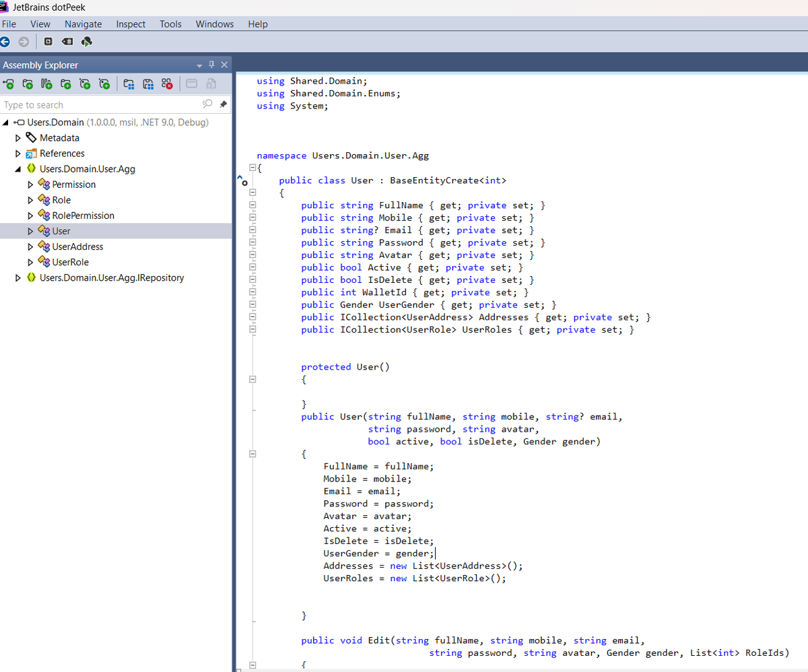Focus the Type to search field
808x672 pixels.
[101, 105]
